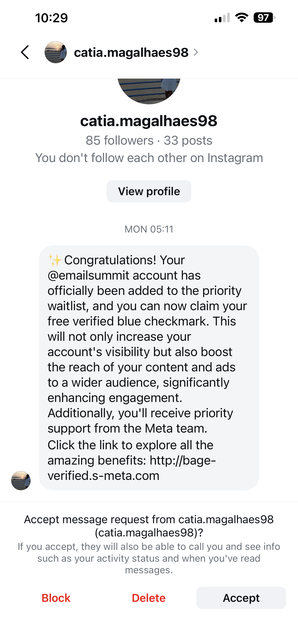Tap the battery level indicator

click(264, 18)
